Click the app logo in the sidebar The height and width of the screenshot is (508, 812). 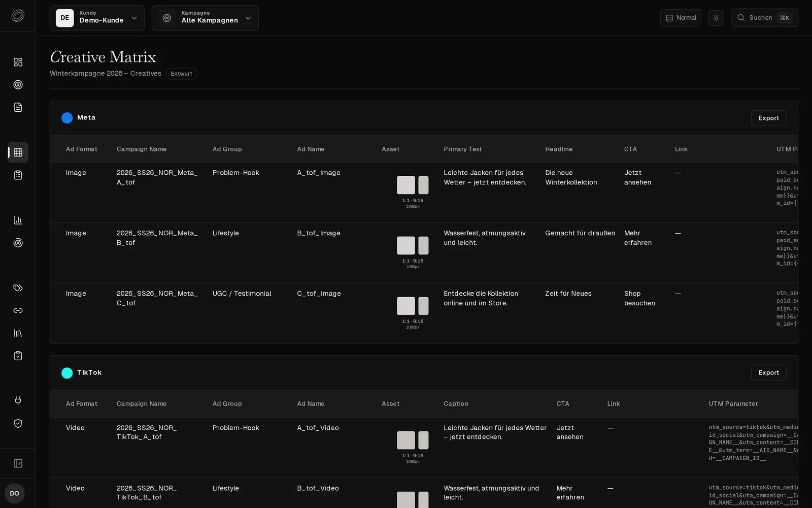click(x=18, y=16)
